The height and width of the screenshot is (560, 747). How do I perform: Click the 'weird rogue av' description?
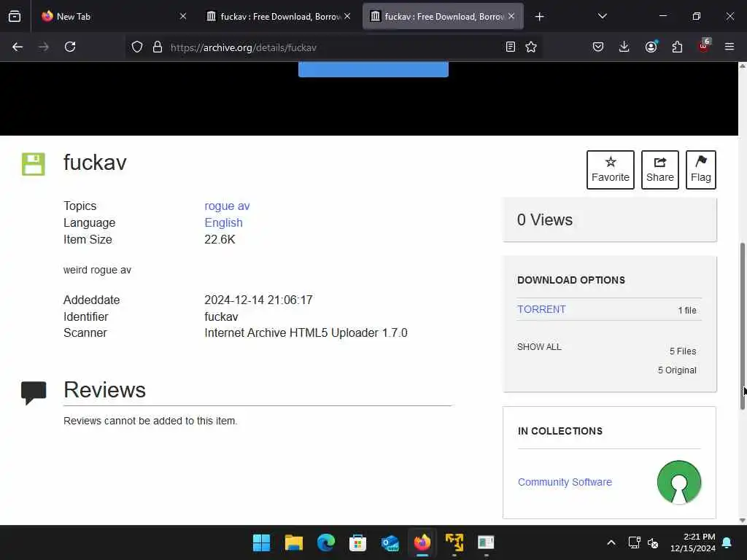pos(97,270)
